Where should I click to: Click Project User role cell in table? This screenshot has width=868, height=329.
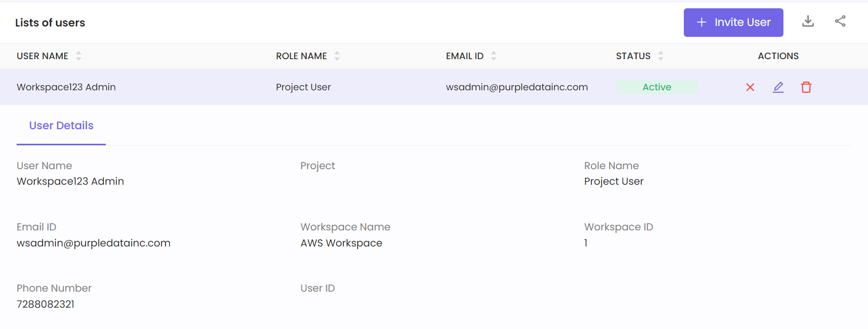(303, 87)
